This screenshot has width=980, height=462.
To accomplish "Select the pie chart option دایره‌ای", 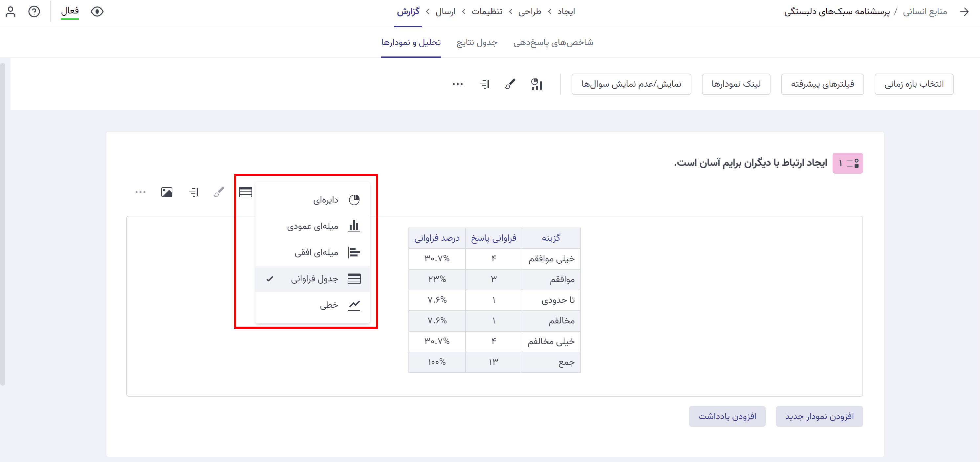I will pos(325,200).
